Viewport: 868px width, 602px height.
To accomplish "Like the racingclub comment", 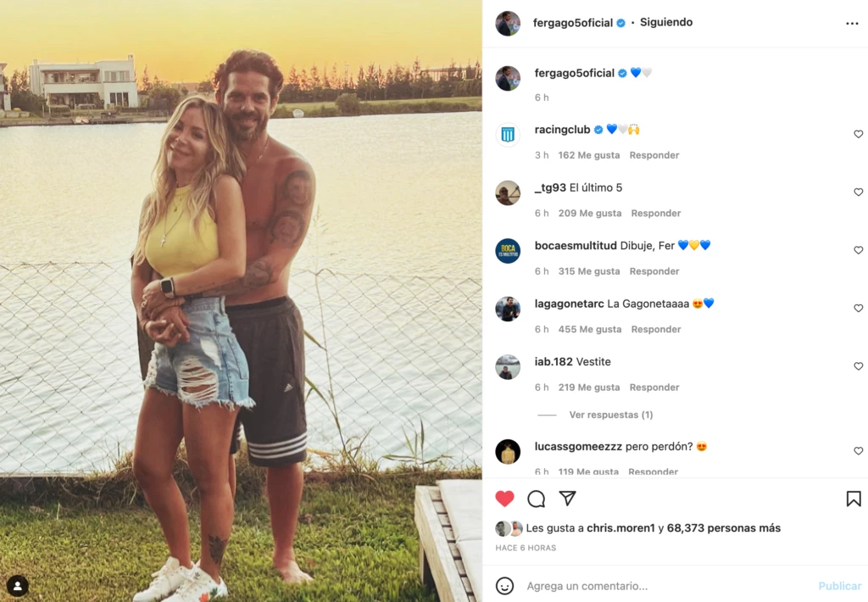I will [858, 134].
